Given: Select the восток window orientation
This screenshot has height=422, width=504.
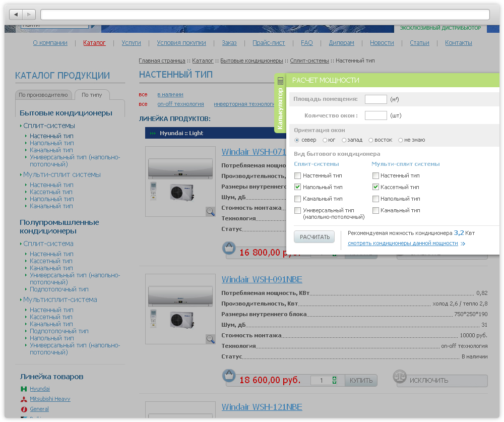Looking at the screenshot, I should (370, 140).
